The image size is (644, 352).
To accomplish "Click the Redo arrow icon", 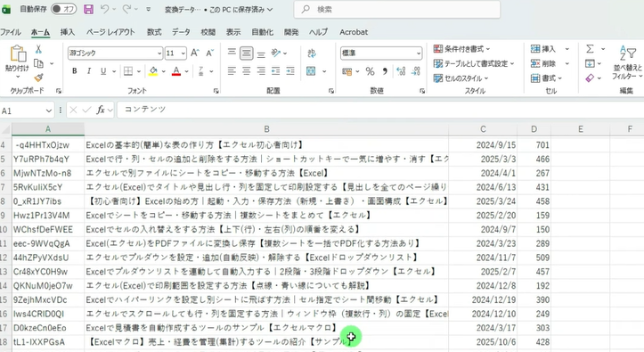I will pyautogui.click(x=126, y=9).
